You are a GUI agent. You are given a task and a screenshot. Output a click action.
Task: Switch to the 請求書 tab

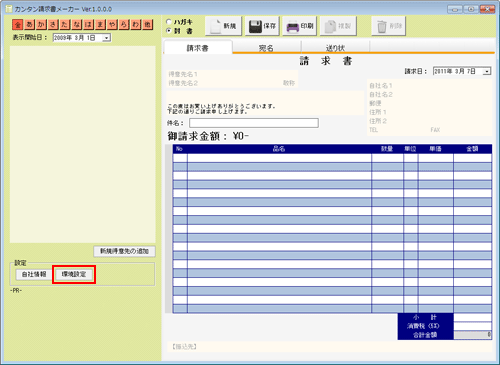pyautogui.click(x=198, y=48)
